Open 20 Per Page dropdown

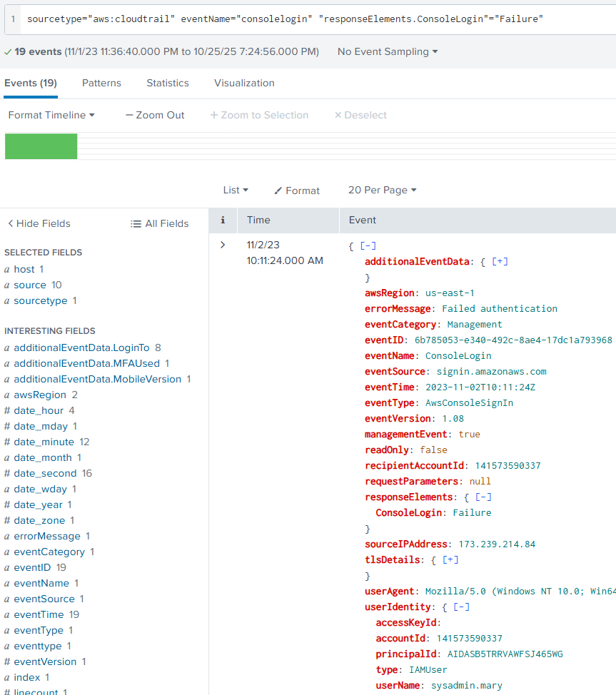coord(382,190)
